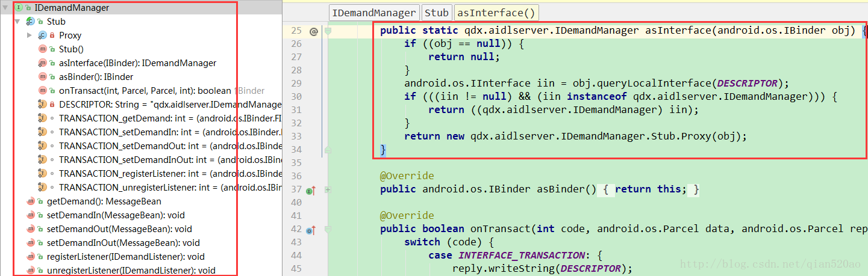Collapse asInterface method fold marker at line 25

pos(328,31)
